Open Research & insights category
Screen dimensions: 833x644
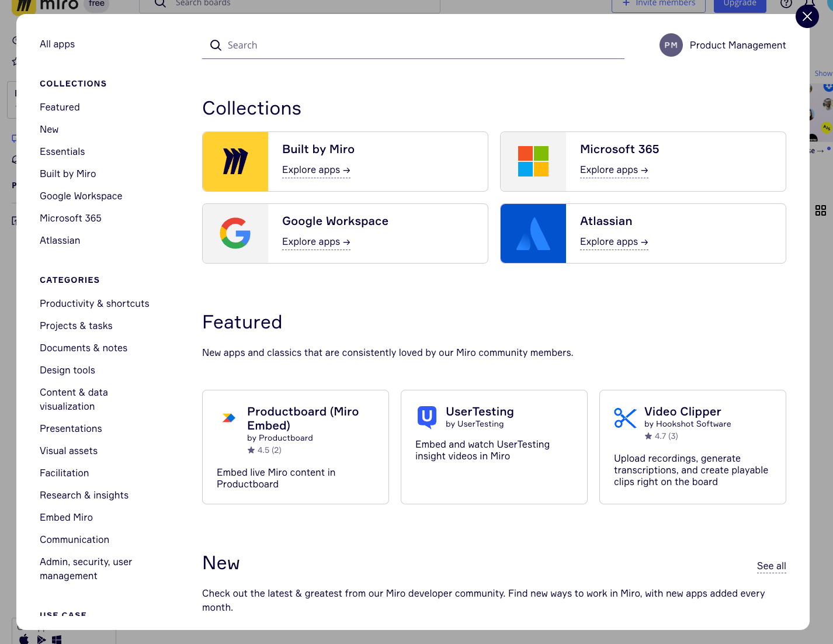coord(84,495)
